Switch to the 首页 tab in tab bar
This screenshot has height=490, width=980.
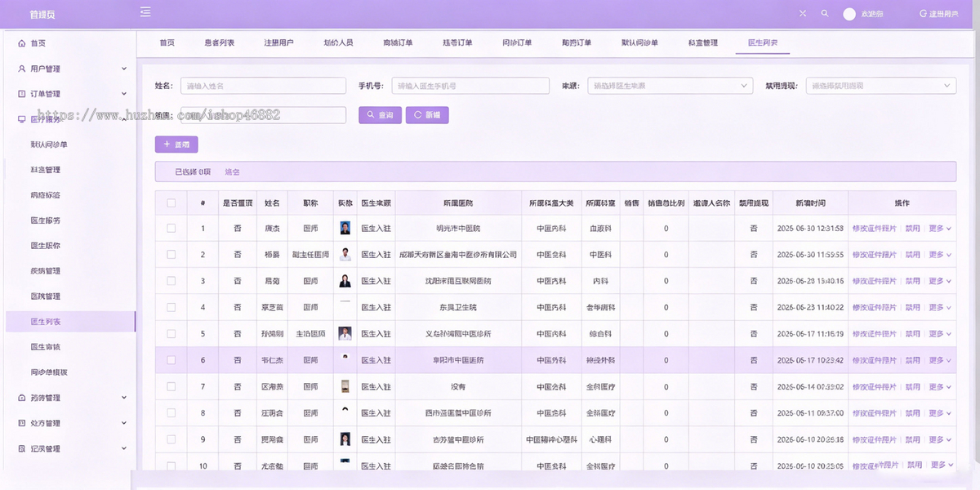(x=167, y=42)
